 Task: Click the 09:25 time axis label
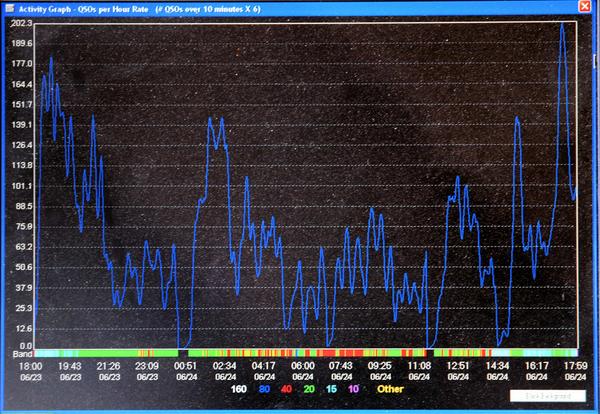[380, 366]
